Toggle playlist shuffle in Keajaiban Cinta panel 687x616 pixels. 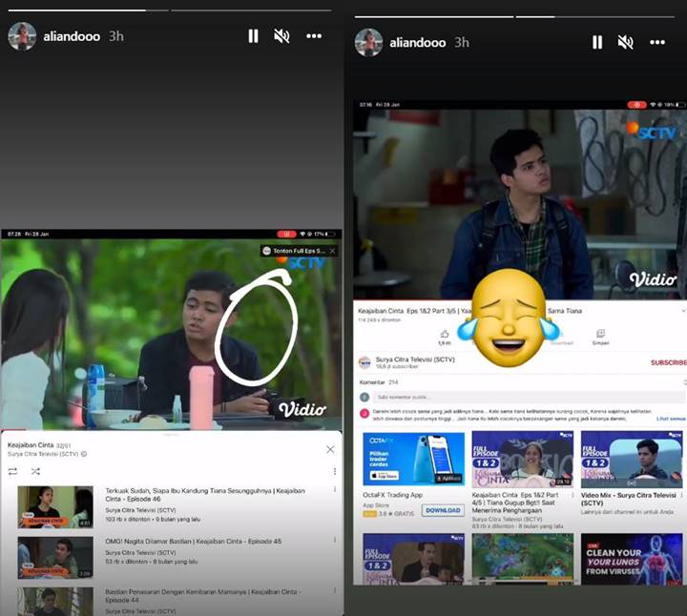tap(35, 471)
